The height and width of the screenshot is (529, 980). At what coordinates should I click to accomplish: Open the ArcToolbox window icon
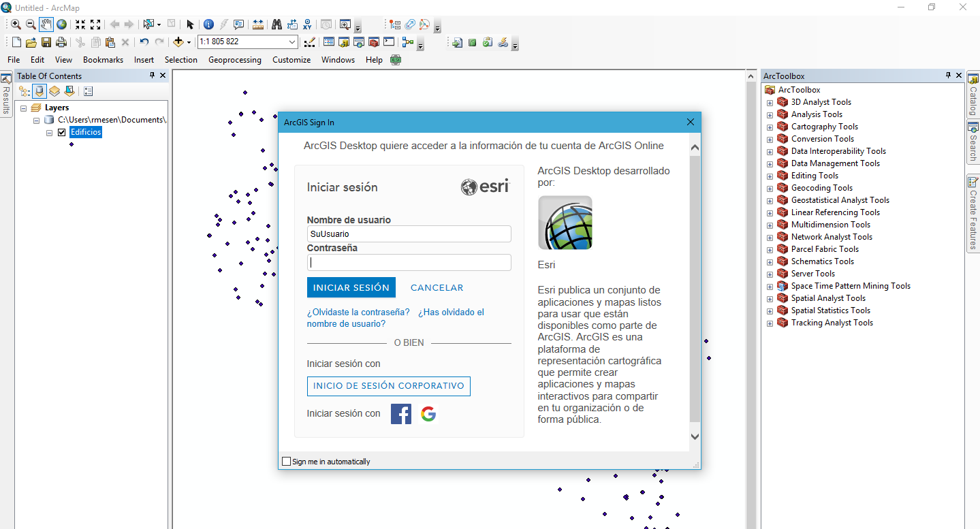click(x=373, y=42)
